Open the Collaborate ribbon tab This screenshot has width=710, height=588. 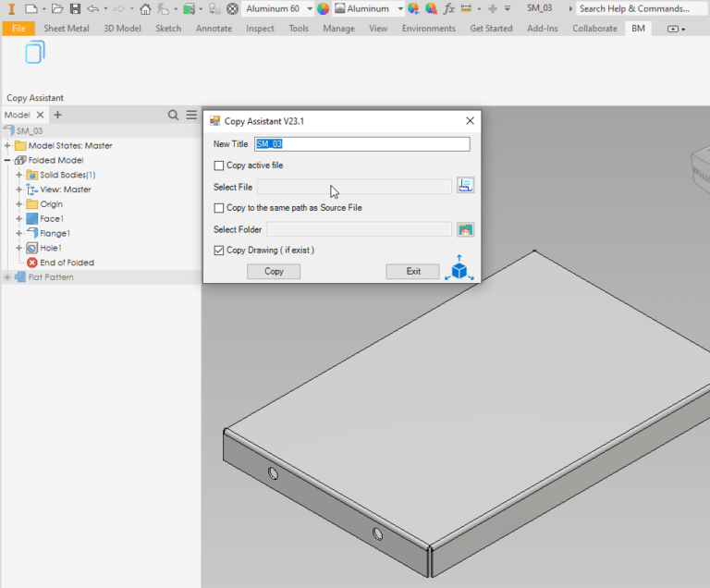point(594,29)
